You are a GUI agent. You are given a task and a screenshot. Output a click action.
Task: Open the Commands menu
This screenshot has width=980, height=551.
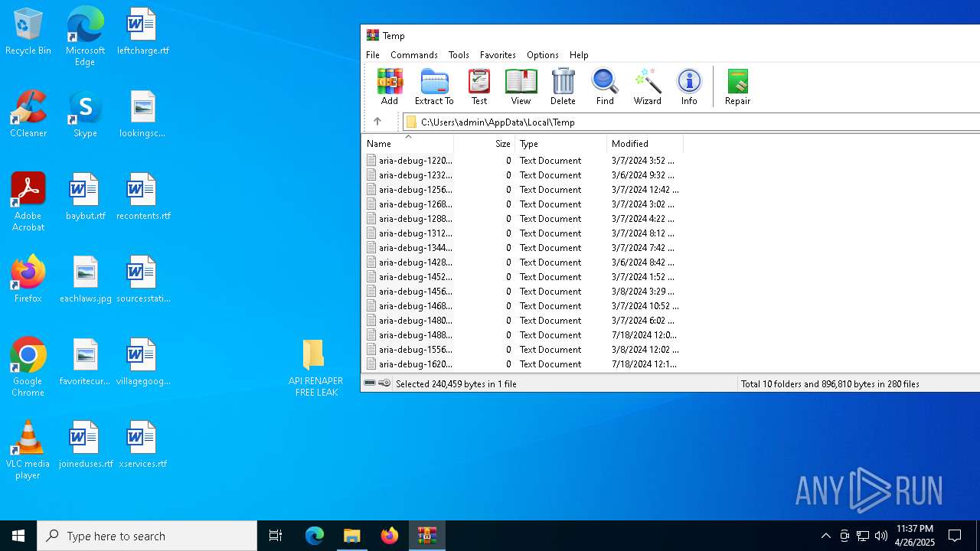tap(414, 55)
